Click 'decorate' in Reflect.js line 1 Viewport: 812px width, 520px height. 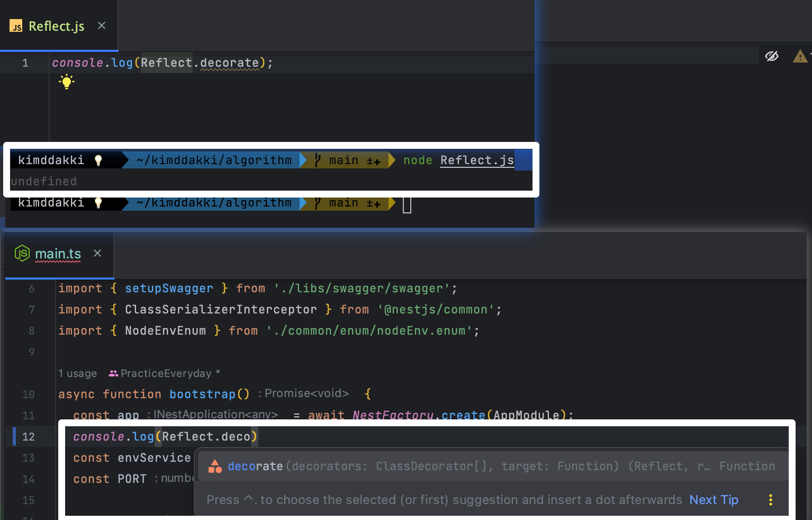click(230, 63)
